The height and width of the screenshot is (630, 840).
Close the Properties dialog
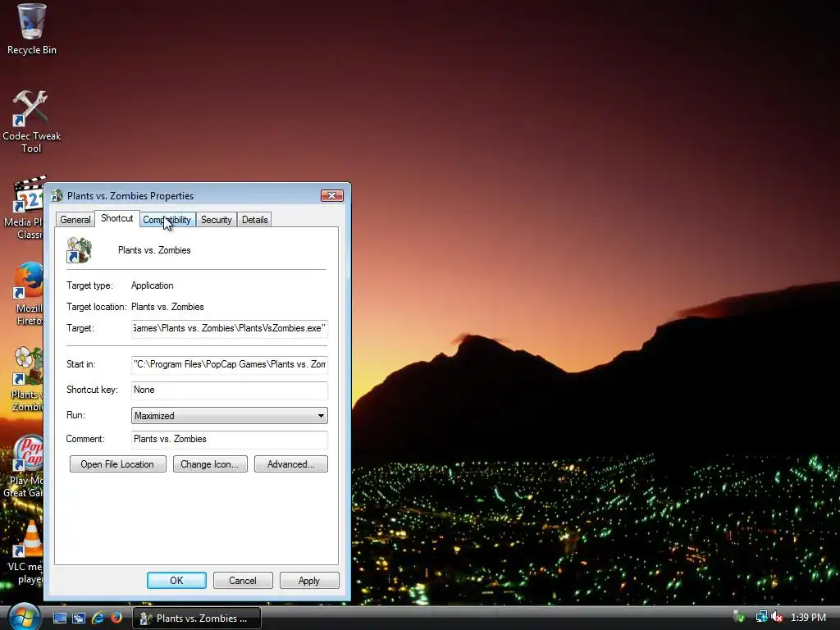tap(332, 195)
